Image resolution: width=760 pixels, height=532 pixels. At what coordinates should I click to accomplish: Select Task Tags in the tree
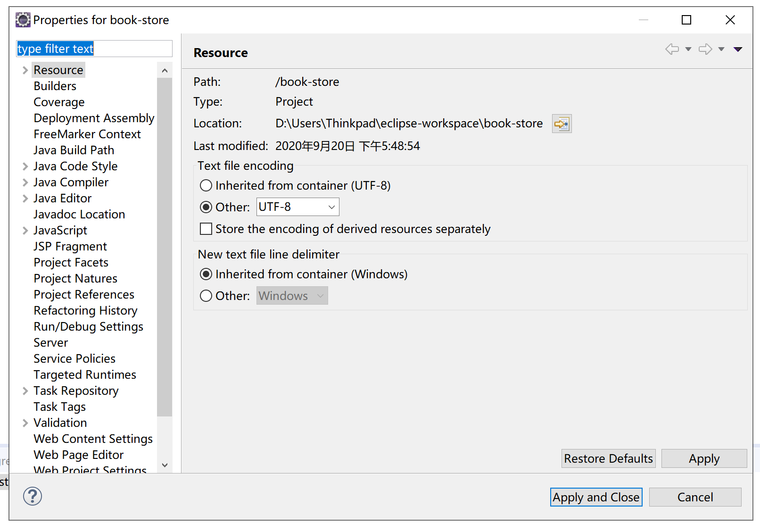pyautogui.click(x=60, y=407)
